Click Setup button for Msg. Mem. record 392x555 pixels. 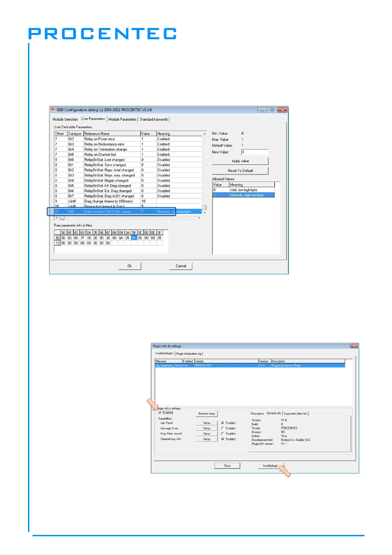(x=207, y=434)
